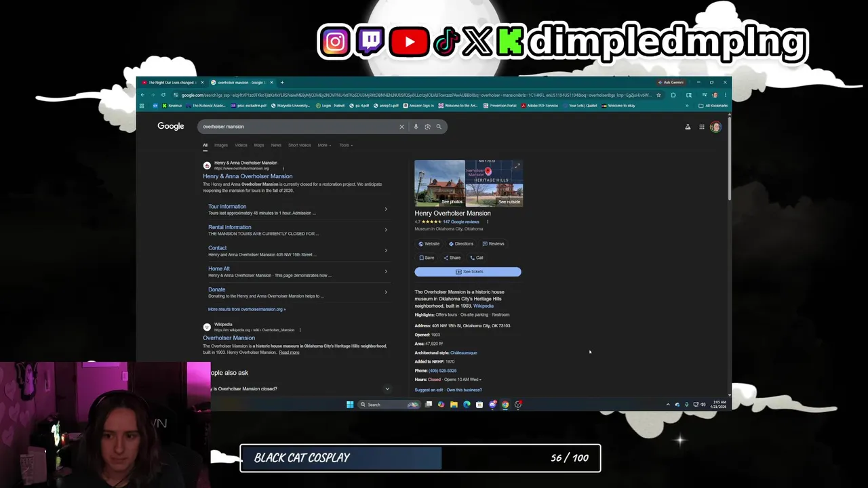This screenshot has height=488, width=868.
Task: Switch to the Maps results tab
Action: coord(259,145)
